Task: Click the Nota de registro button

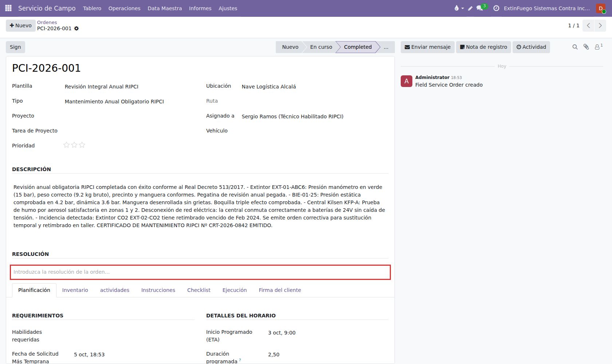Action: (x=483, y=47)
